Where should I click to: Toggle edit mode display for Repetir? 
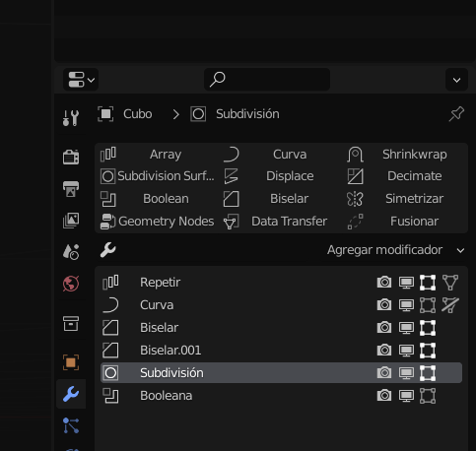coord(428,283)
